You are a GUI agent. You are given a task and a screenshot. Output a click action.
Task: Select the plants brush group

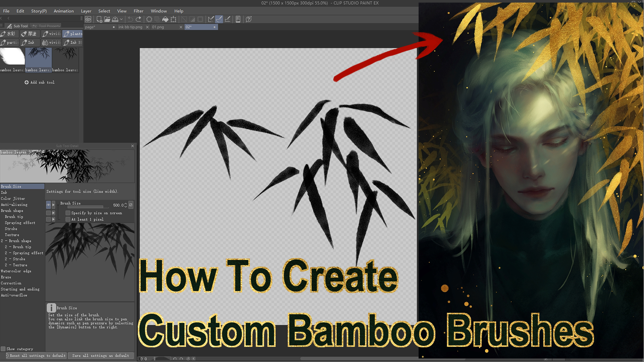[x=73, y=34]
